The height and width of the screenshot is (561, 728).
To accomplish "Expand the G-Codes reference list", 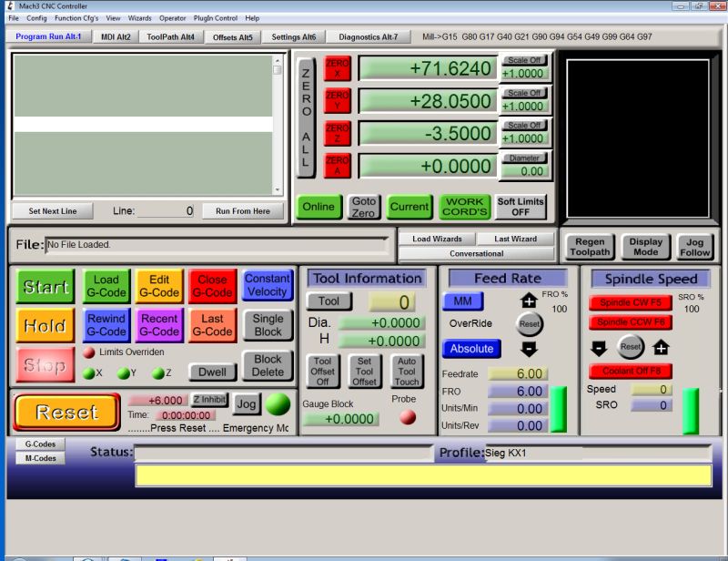I will pyautogui.click(x=38, y=444).
